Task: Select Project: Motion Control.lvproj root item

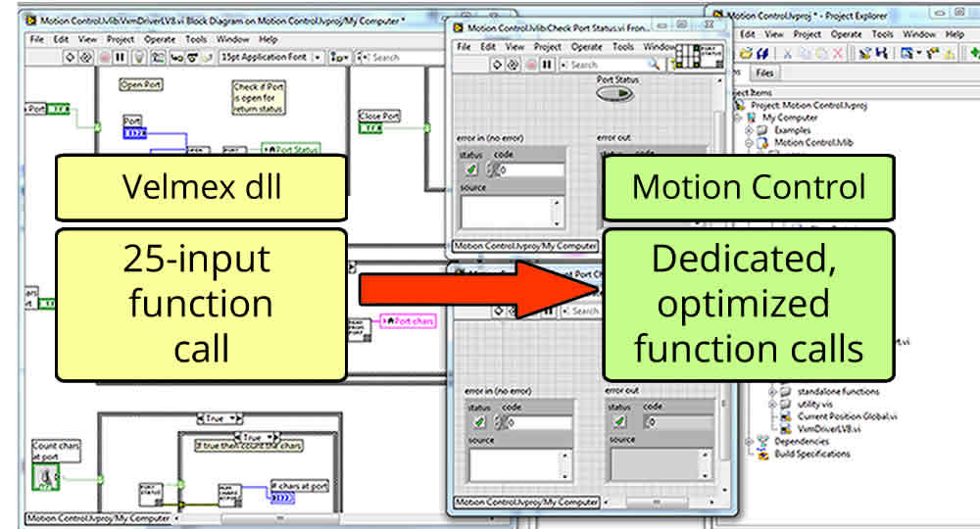Action: click(808, 105)
